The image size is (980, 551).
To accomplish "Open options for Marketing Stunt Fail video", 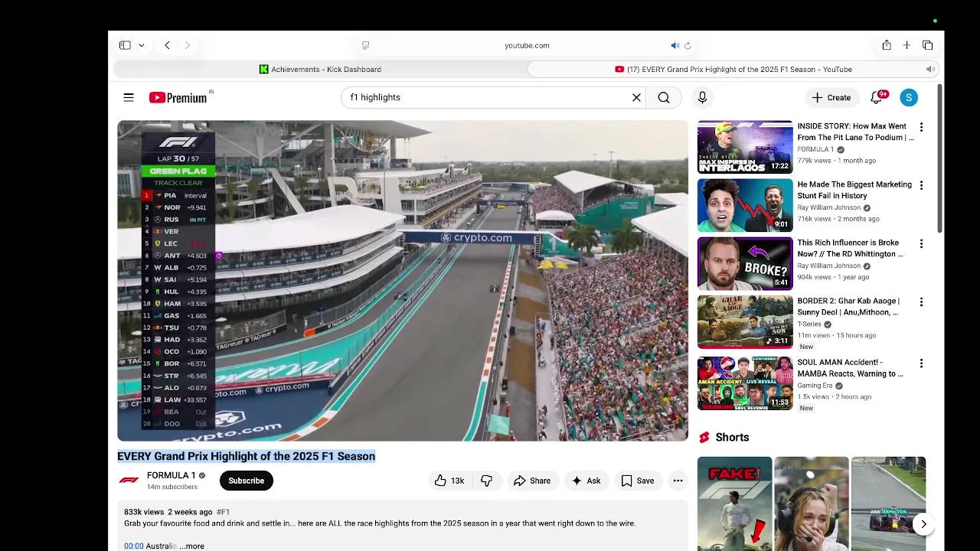I will 921,185.
